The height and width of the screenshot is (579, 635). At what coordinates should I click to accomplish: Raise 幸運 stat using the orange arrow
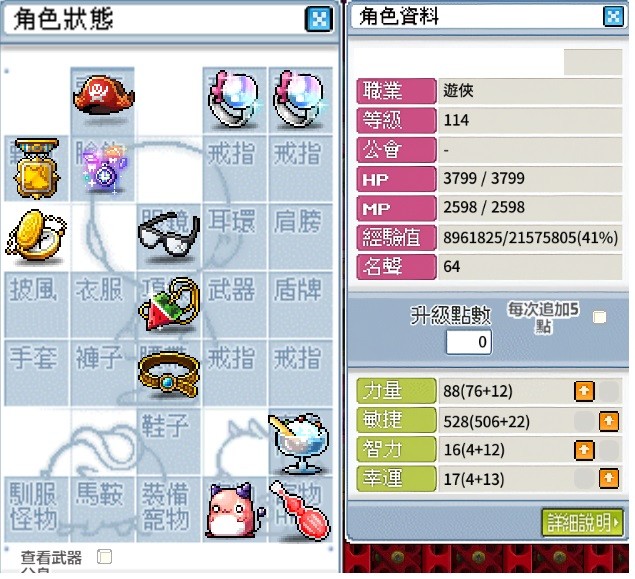tap(609, 479)
